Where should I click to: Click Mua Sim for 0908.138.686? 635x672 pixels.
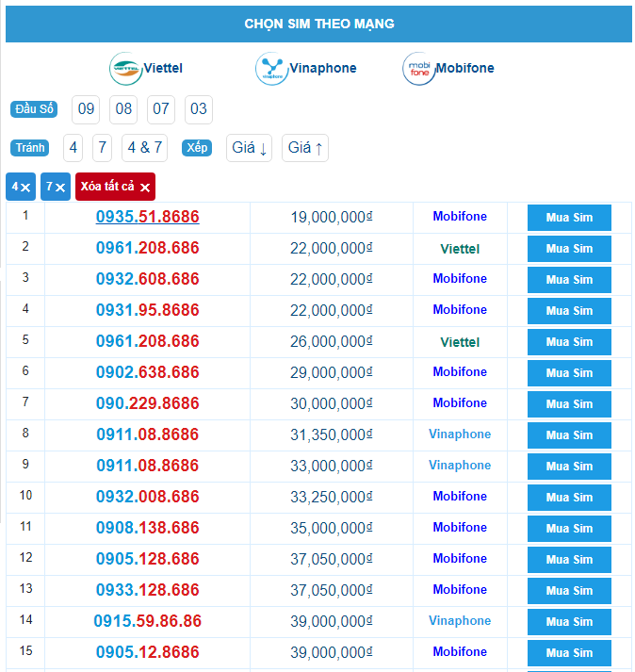point(569,529)
